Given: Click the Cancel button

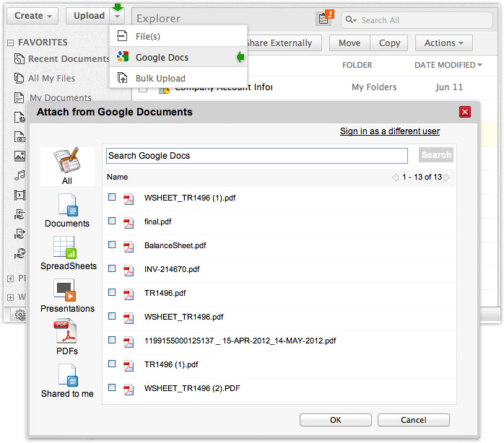Looking at the screenshot, I should [413, 420].
